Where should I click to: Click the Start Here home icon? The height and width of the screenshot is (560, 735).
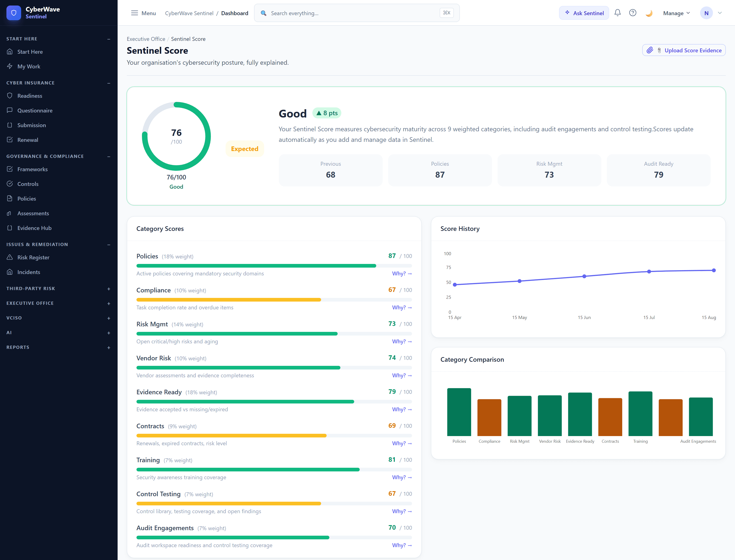coord(10,52)
